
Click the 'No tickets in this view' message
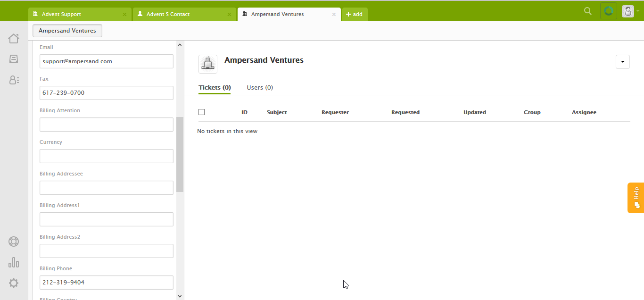tap(227, 131)
